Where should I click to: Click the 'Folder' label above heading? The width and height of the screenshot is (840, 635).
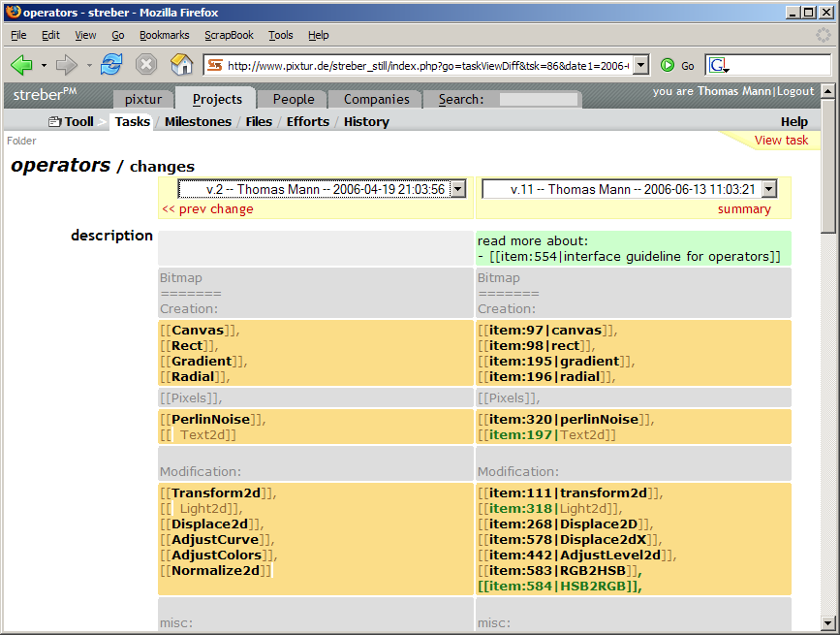(x=21, y=141)
